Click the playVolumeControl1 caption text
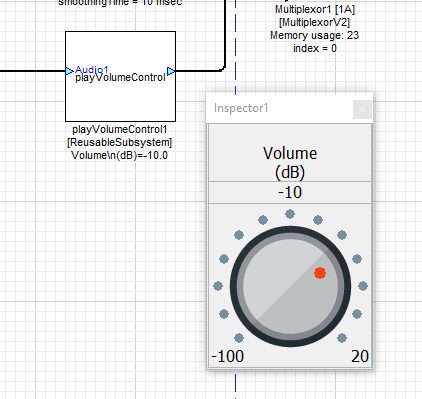 120,129
